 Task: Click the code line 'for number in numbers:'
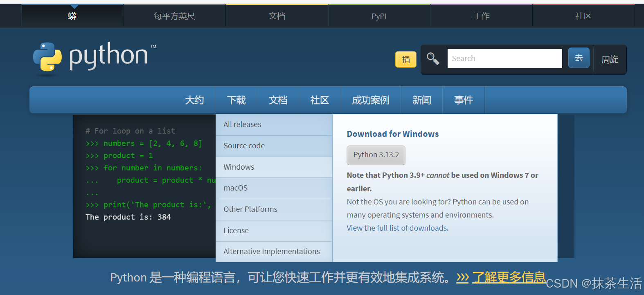coord(153,168)
